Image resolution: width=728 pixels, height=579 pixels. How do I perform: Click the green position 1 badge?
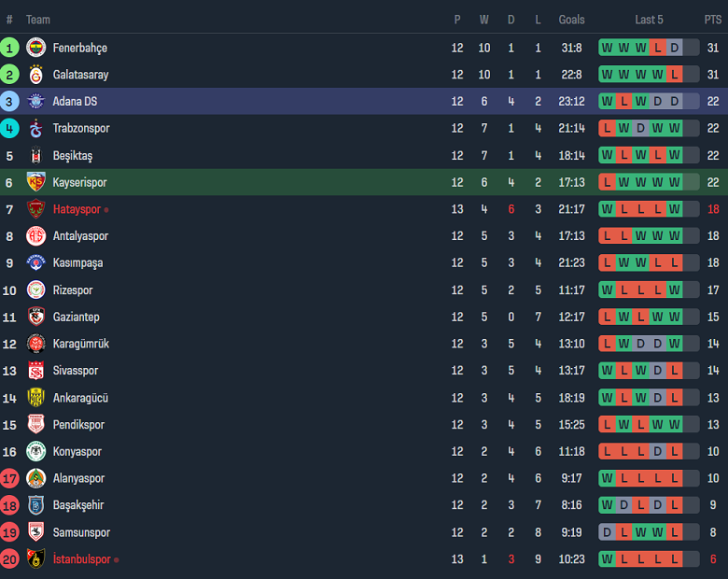(9, 48)
